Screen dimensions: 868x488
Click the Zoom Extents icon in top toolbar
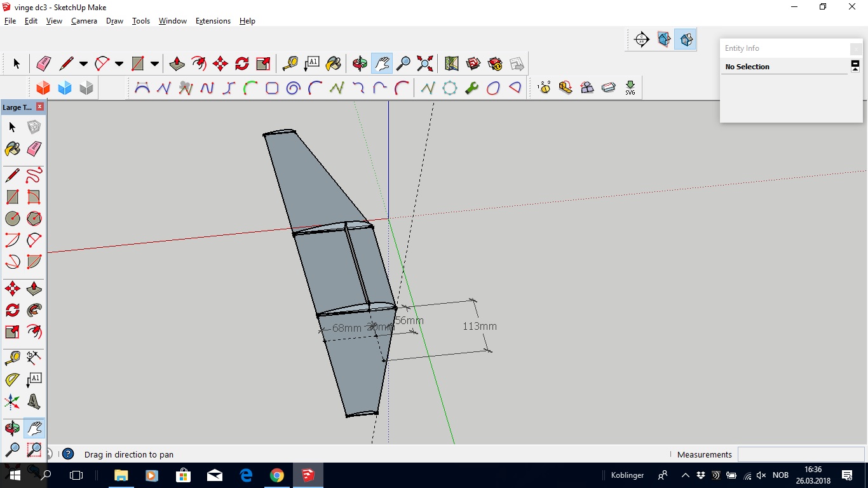point(424,64)
